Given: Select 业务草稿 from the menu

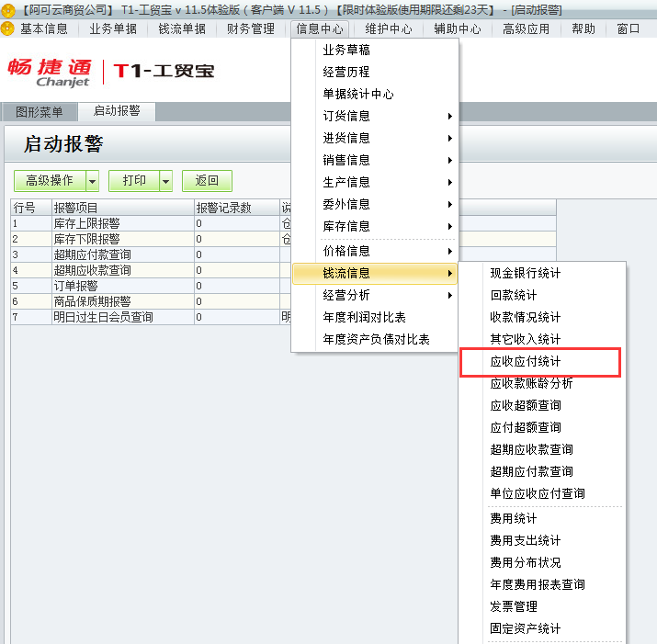Looking at the screenshot, I should pyautogui.click(x=375, y=50).
